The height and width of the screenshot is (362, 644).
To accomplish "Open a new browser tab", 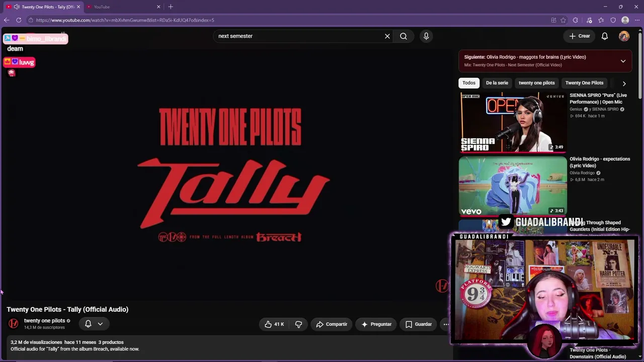I will point(171,7).
